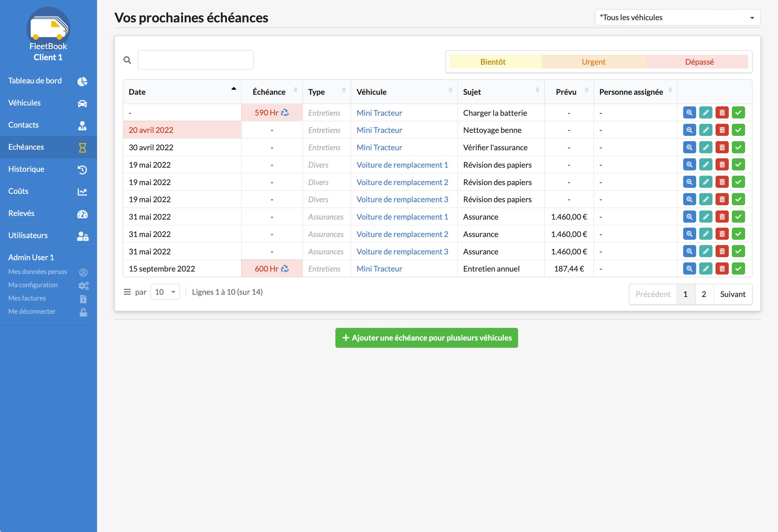Open Voiture de remplacement 1 Assurance link
Screen dimensions: 778x532
point(402,217)
